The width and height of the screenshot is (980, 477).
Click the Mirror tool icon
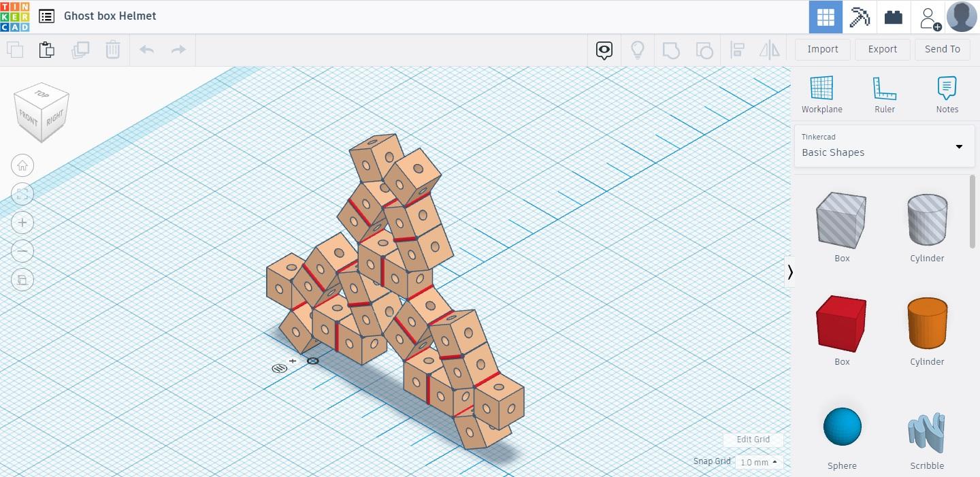pyautogui.click(x=770, y=50)
